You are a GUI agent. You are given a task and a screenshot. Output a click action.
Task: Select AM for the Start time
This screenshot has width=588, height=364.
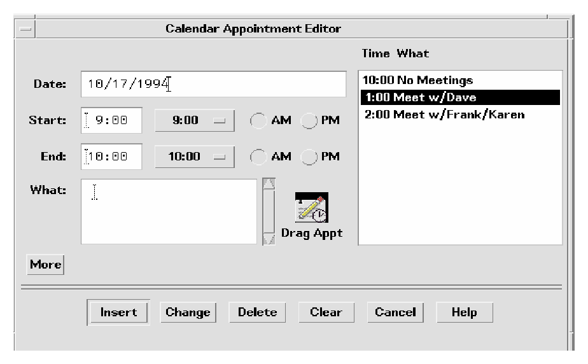(x=259, y=121)
